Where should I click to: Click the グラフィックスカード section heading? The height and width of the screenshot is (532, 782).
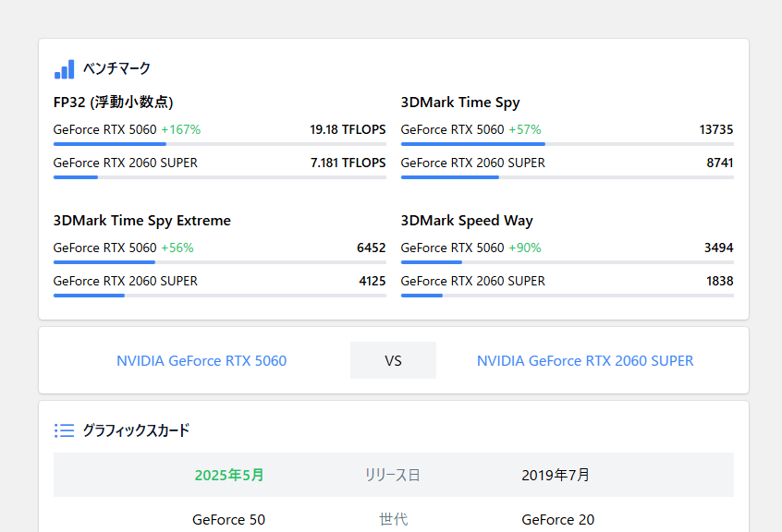[136, 430]
